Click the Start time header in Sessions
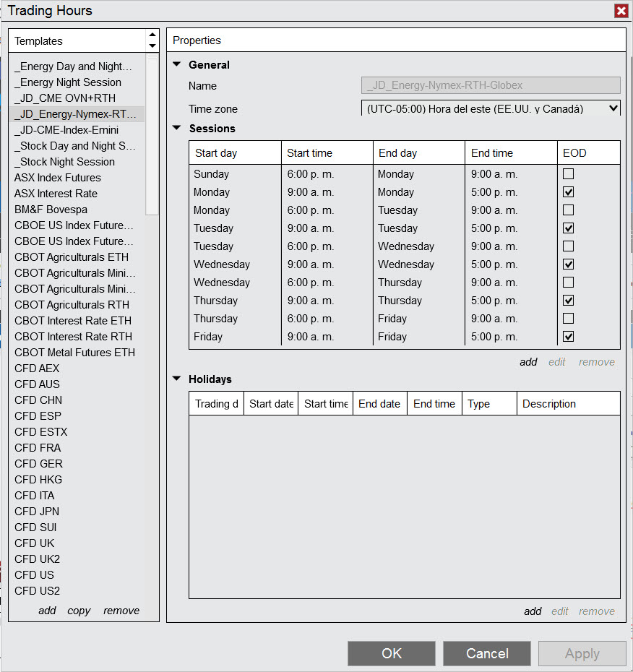The width and height of the screenshot is (633, 672). (x=327, y=153)
